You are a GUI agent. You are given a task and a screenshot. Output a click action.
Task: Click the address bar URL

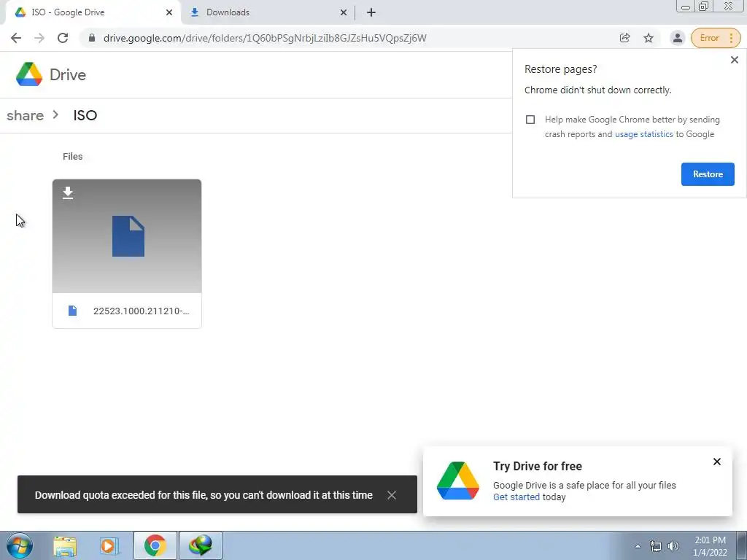point(265,38)
